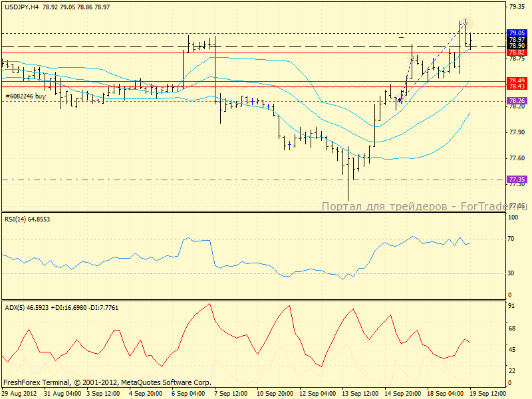Image resolution: width=532 pixels, height=399 pixels.
Task: Click the USDJPY,H4 chart title
Action: [21, 5]
